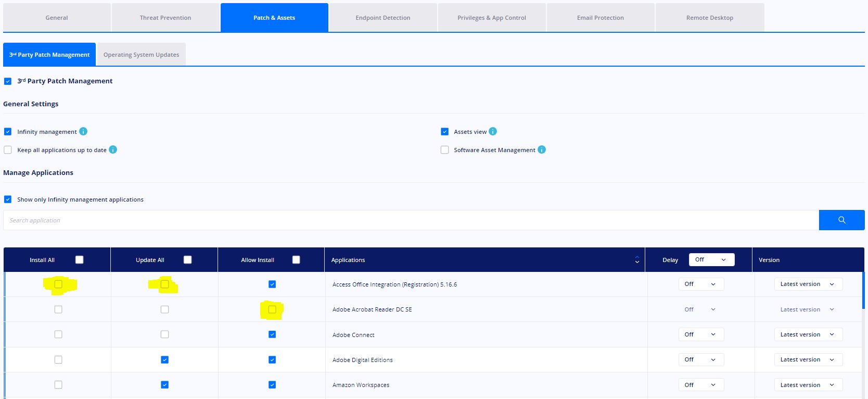
Task: Check Software Asset Management checkbox
Action: click(444, 150)
